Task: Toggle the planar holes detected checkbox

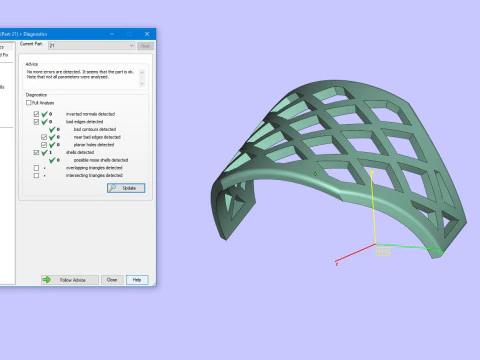Action: pyautogui.click(x=44, y=145)
